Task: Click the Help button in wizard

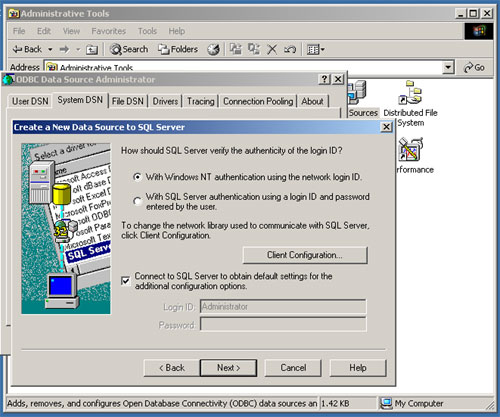Action: (358, 368)
